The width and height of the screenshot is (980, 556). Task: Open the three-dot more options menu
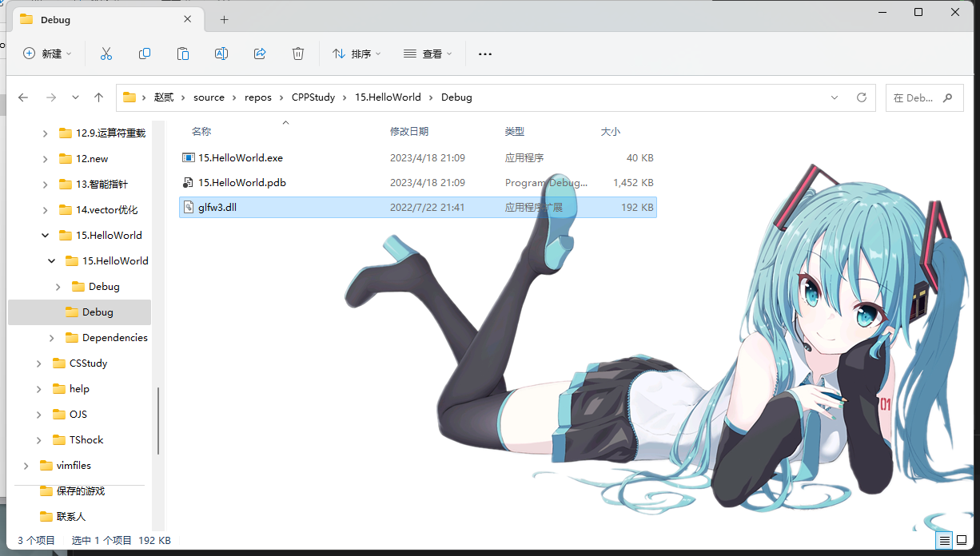[484, 54]
